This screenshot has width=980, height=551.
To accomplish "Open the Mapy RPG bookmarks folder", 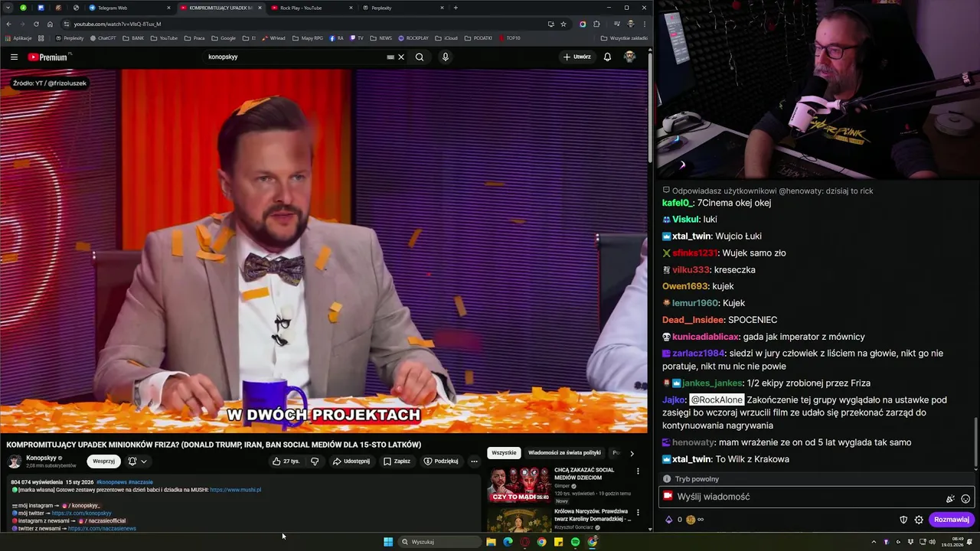I will point(307,37).
